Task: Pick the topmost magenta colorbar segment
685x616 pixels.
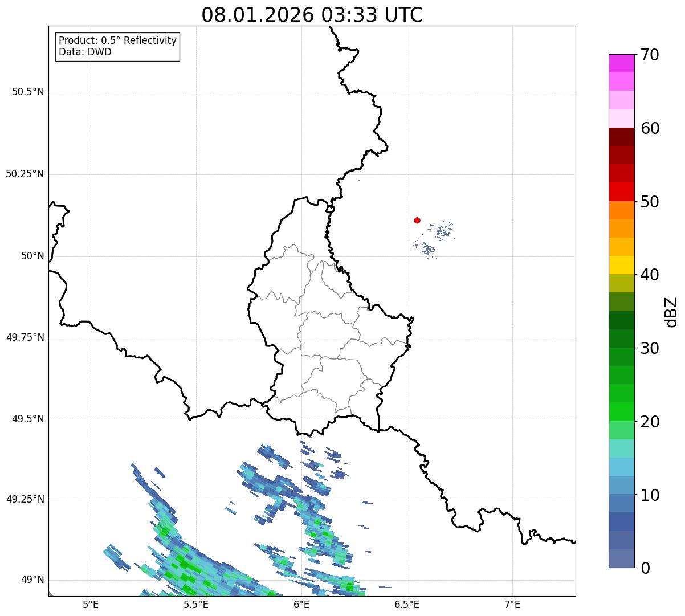Action: point(621,63)
